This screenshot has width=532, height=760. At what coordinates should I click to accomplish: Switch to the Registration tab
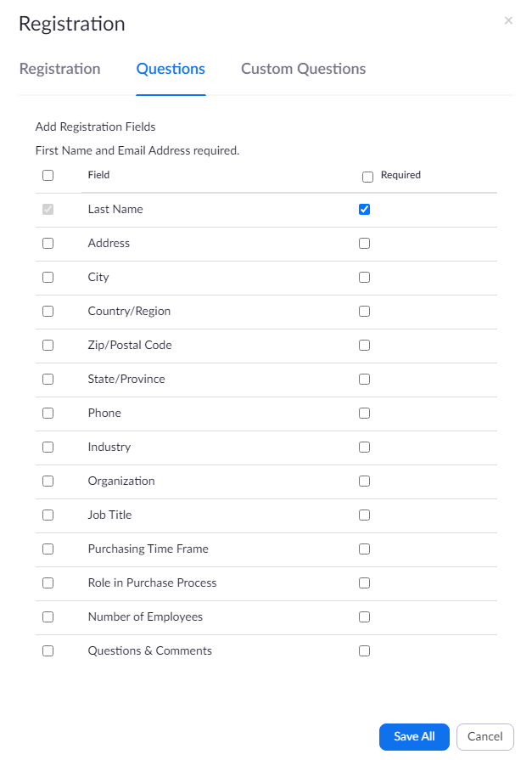[60, 69]
